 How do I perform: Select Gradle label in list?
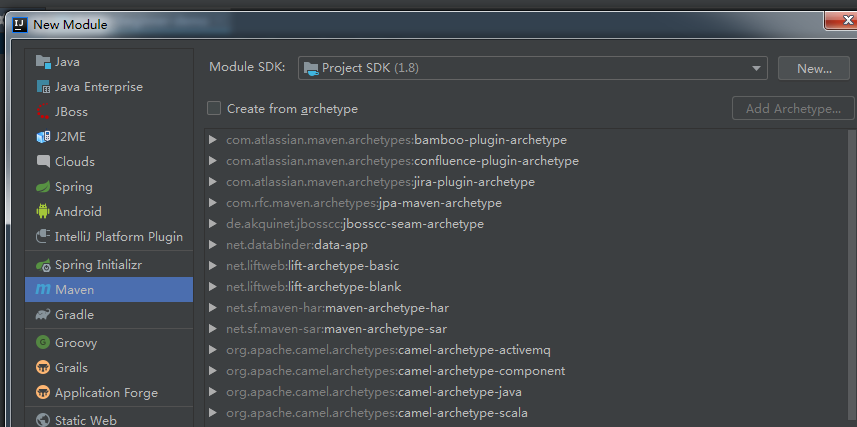pyautogui.click(x=74, y=315)
